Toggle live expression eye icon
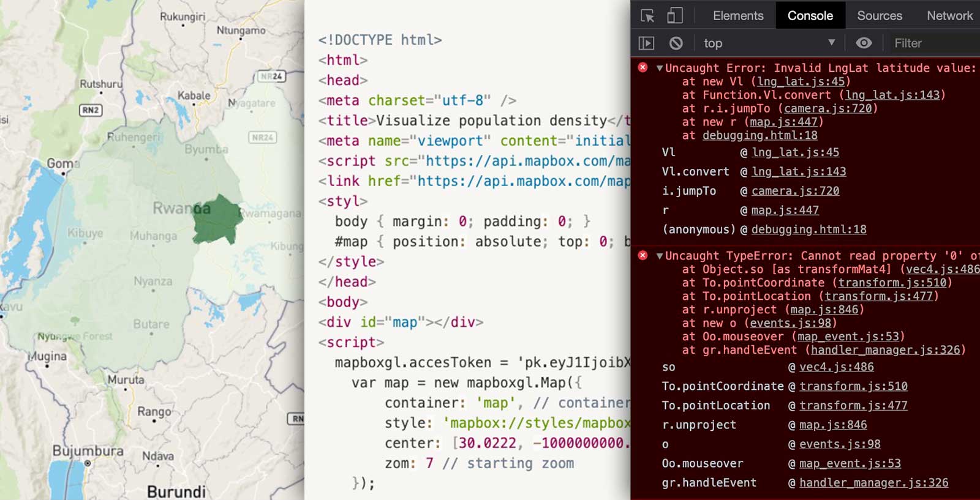Viewport: 980px width, 500px height. click(864, 43)
